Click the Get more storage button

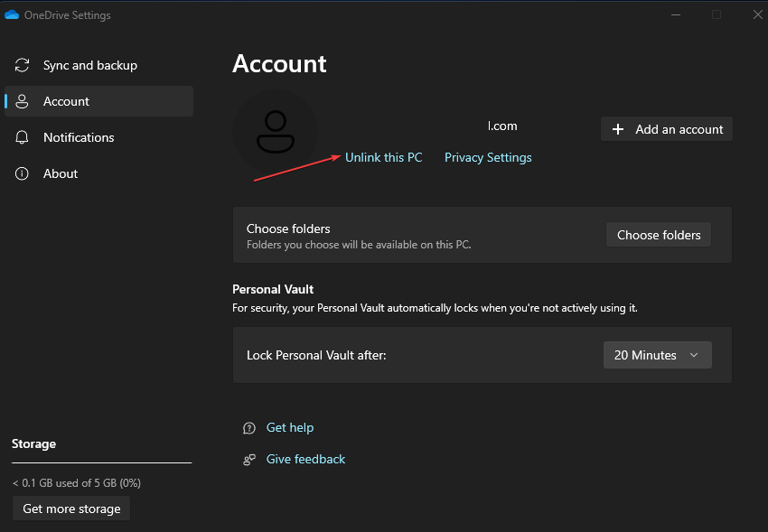[71, 509]
